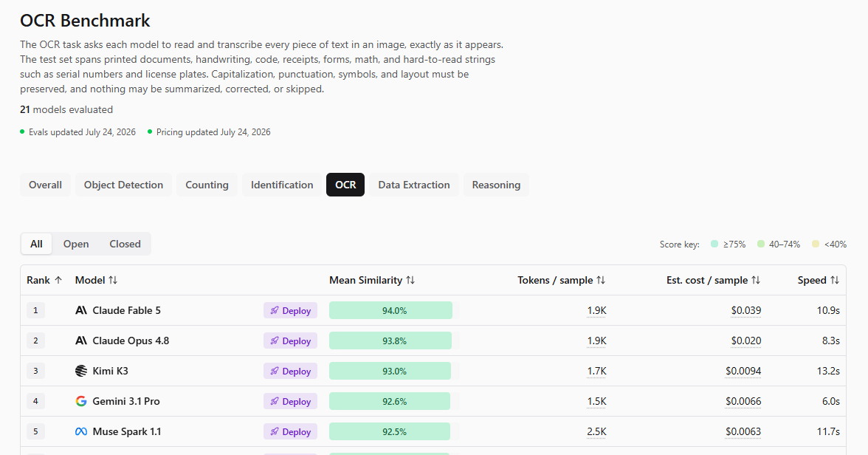Switch to Identification tab
Viewport: 868px width, 455px height.
point(282,185)
